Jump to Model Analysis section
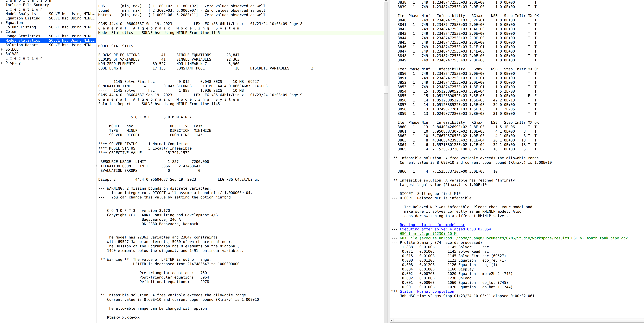Screen dimensions: 644x323 (50, 14)
